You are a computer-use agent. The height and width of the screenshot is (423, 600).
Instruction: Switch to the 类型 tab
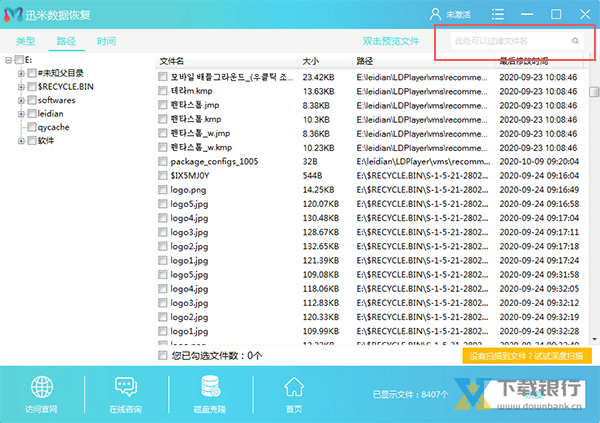tap(26, 41)
